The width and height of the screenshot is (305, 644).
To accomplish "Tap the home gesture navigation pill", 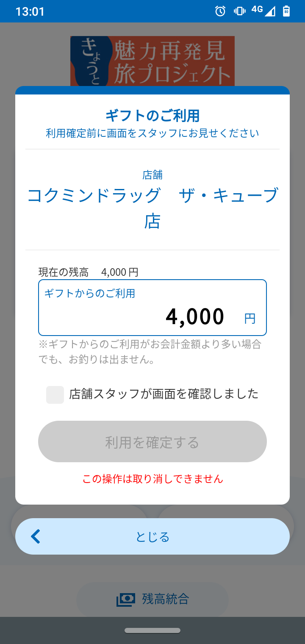I will [x=152, y=630].
